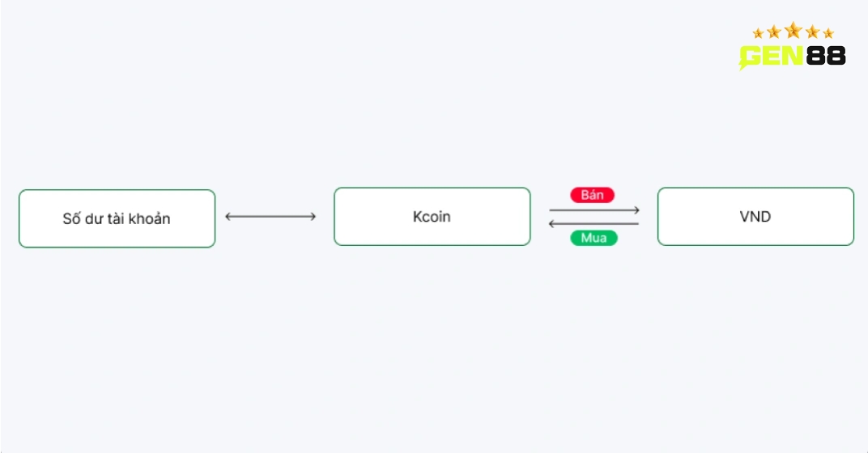The width and height of the screenshot is (868, 453).
Task: Click the green Mua badge
Action: tap(594, 238)
